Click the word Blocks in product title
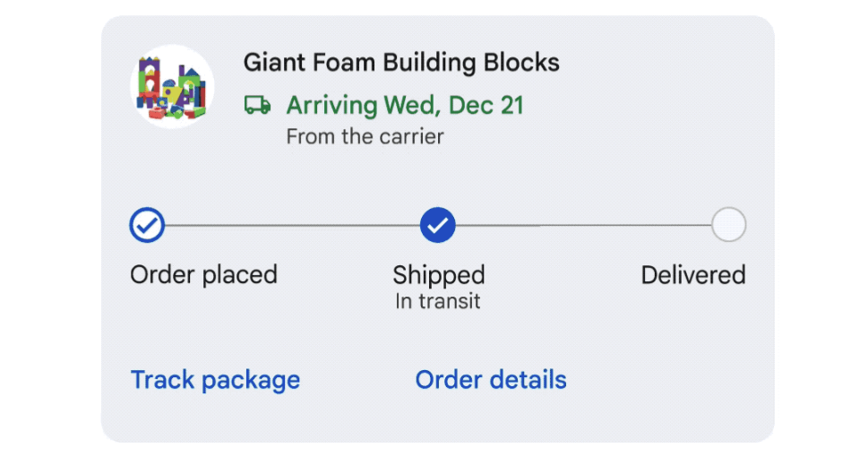This screenshot has width=868, height=457. point(521,63)
